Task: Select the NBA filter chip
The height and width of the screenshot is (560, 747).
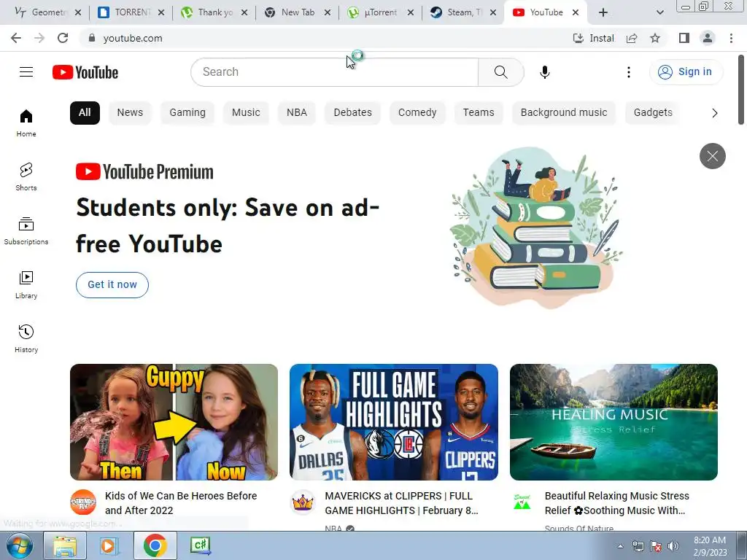Action: (297, 113)
